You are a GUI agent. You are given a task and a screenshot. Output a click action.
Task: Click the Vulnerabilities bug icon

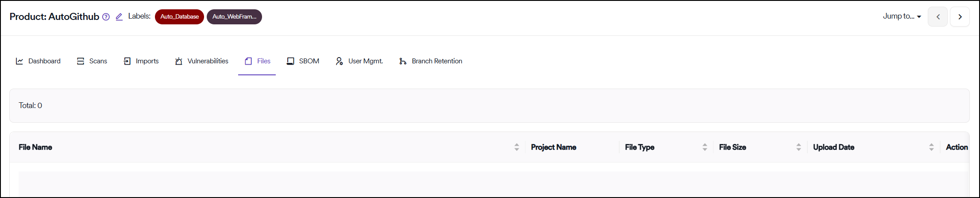pos(178,61)
